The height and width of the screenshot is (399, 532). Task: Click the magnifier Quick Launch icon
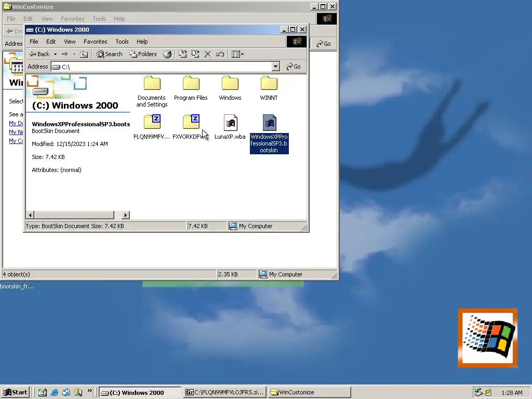coord(78,393)
